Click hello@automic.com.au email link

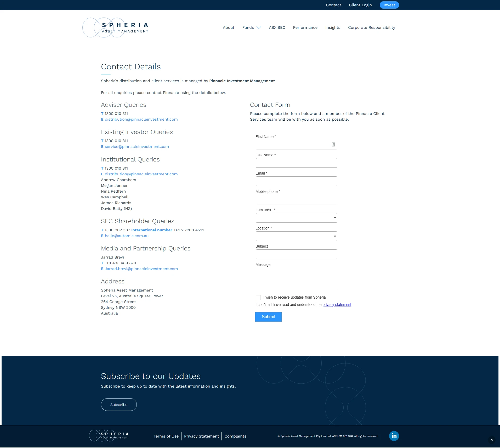pyautogui.click(x=127, y=236)
